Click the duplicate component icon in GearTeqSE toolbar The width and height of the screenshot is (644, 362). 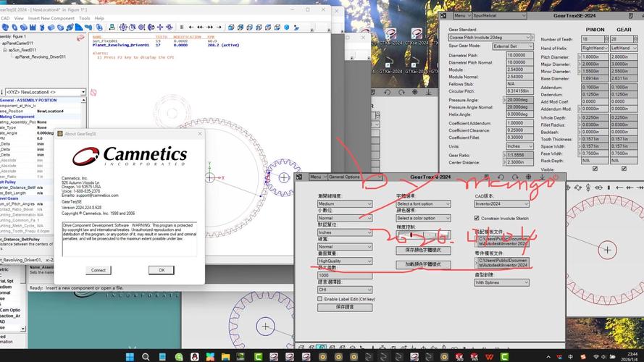click(99, 27)
